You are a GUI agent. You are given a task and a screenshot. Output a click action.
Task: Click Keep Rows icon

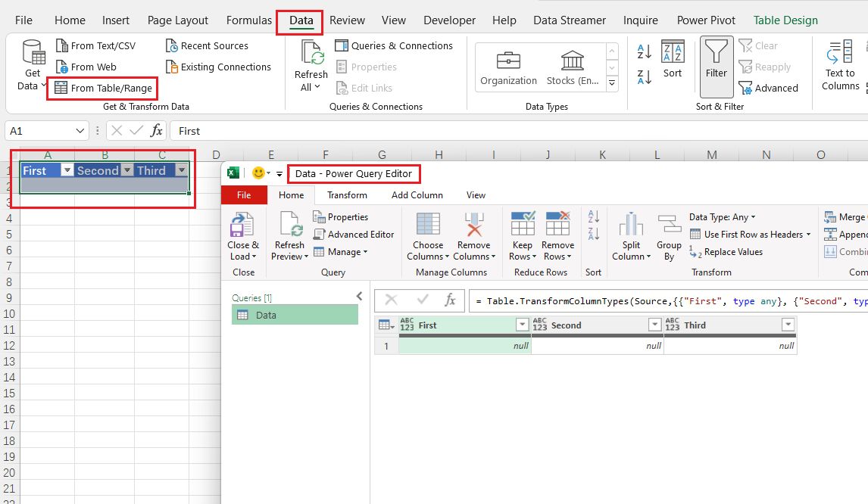coord(523,223)
